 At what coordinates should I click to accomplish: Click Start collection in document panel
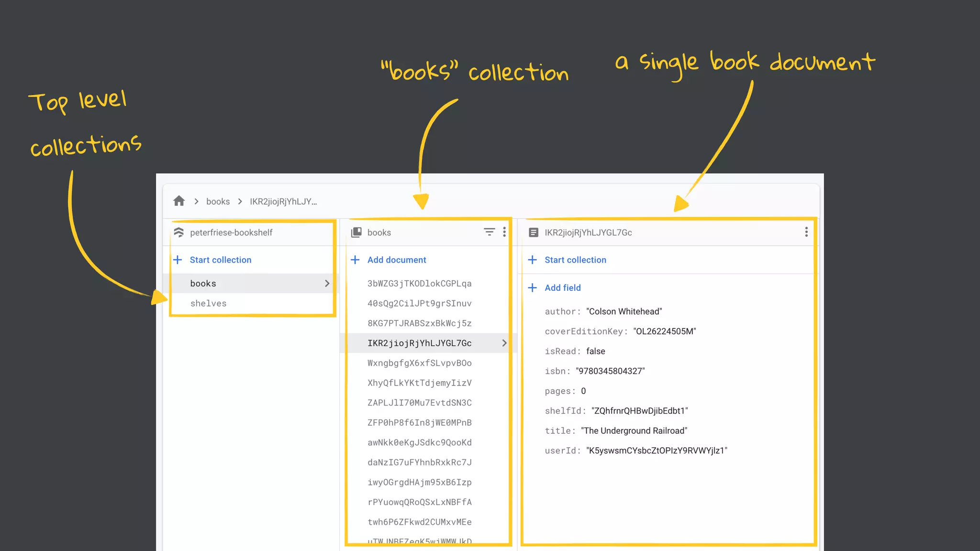(575, 260)
